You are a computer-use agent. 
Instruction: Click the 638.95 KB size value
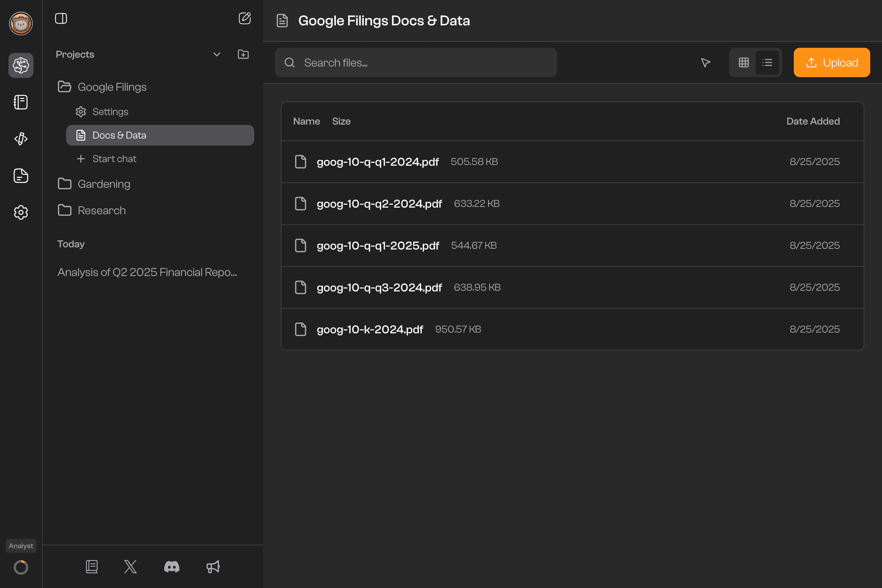[x=477, y=287]
